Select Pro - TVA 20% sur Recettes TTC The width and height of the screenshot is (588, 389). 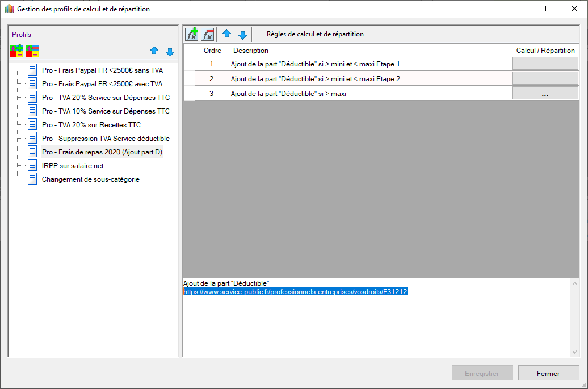[x=91, y=125]
